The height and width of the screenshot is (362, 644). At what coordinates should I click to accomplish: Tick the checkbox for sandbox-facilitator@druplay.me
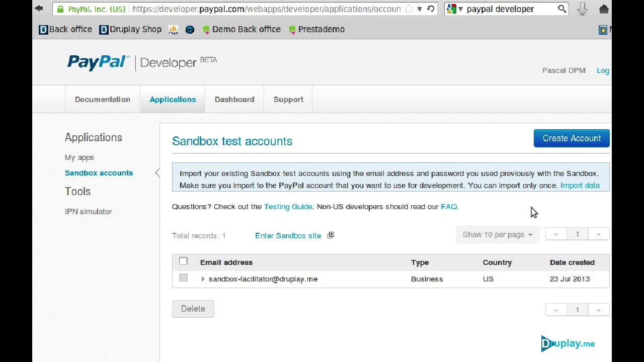click(x=183, y=278)
